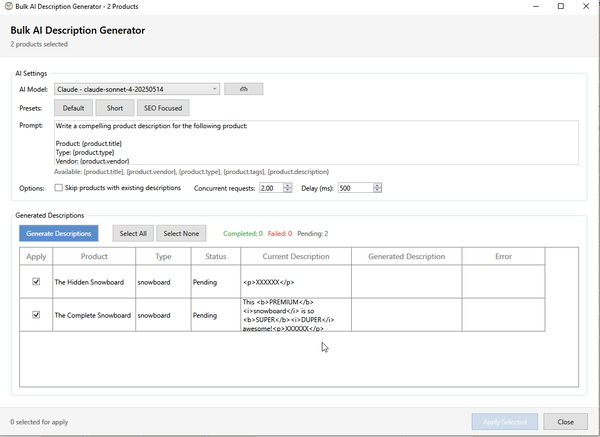The height and width of the screenshot is (437, 600).
Task: Click the refresh models icon button
Action: click(x=243, y=89)
